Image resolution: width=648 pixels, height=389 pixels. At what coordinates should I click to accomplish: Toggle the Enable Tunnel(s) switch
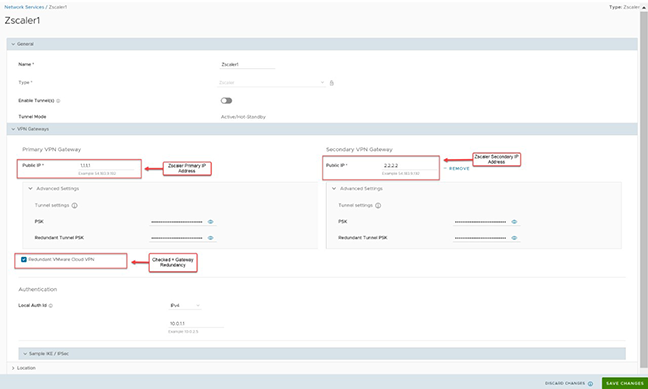tap(226, 101)
